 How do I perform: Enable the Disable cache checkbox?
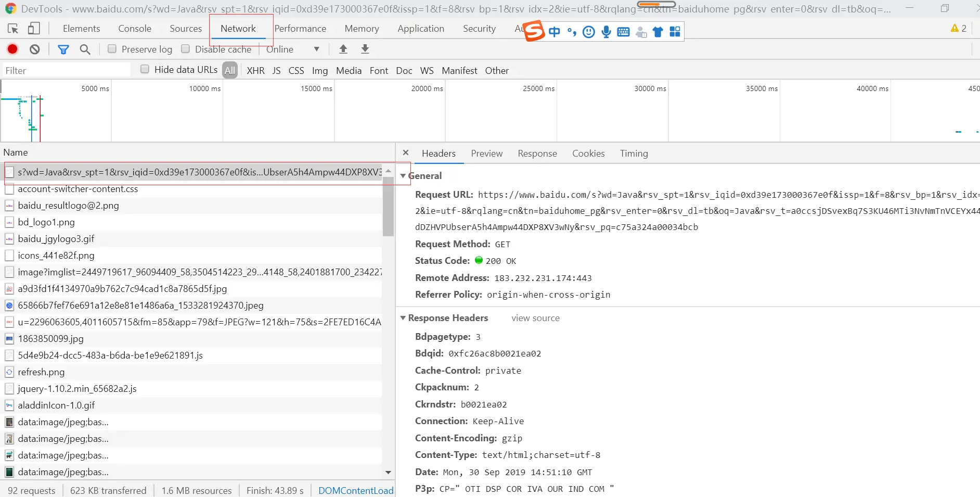pos(185,49)
